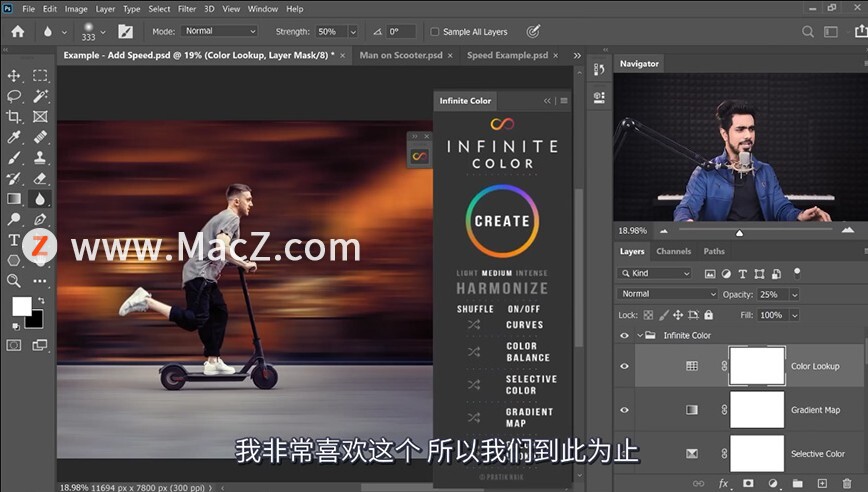Open the Window menu
868x492 pixels.
(262, 9)
